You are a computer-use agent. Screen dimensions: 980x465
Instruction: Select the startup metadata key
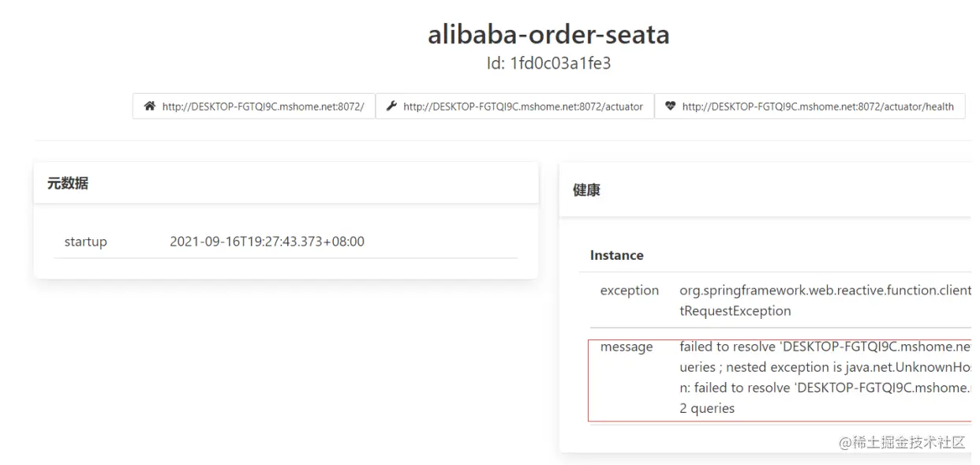pos(85,242)
